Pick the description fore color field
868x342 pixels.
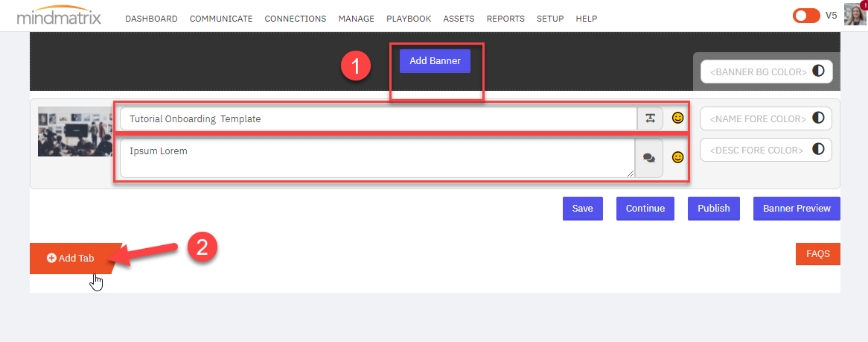click(x=756, y=150)
